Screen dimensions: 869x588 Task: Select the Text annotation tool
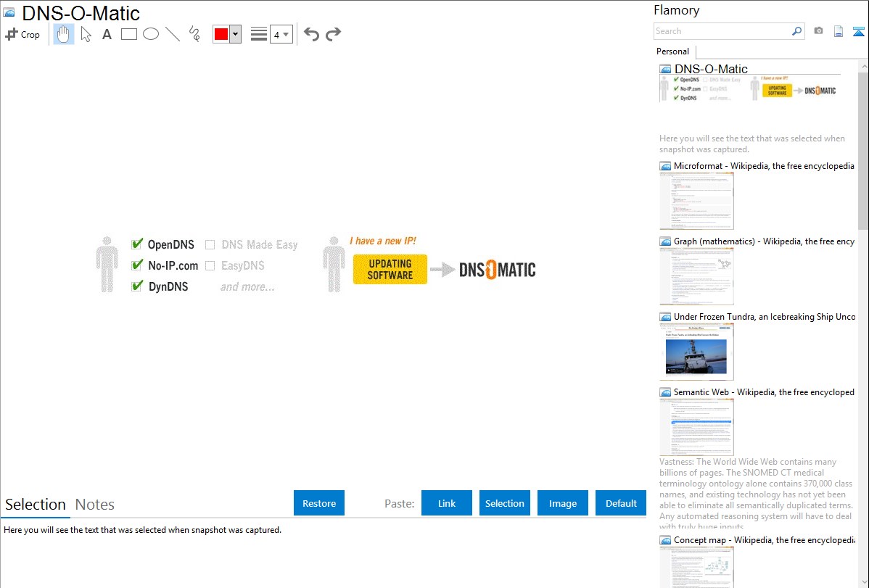point(107,34)
